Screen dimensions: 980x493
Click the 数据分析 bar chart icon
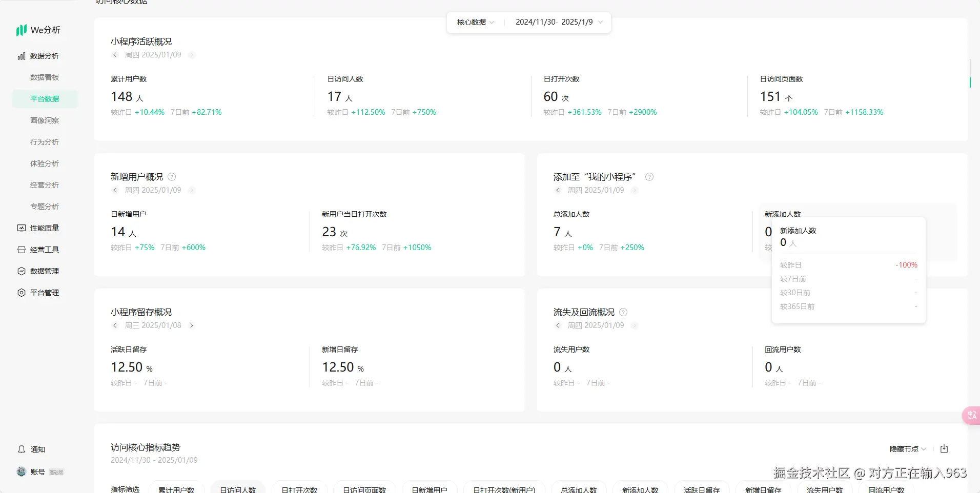click(21, 56)
